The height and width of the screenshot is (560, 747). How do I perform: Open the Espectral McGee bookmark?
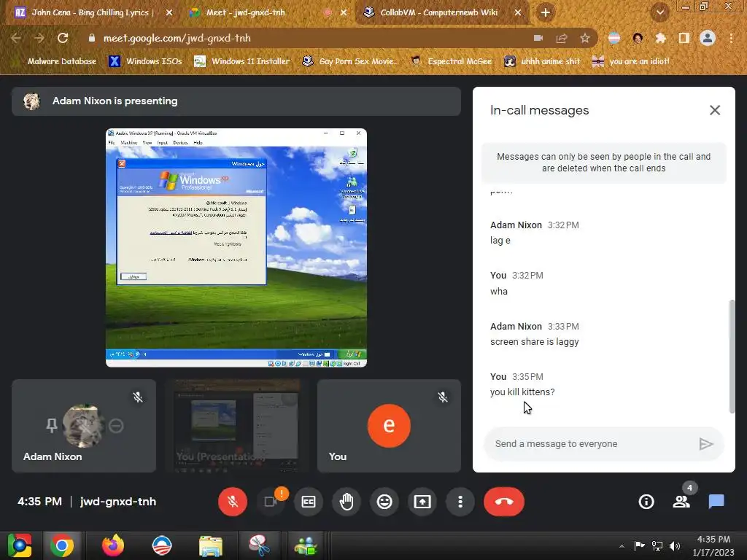point(451,61)
